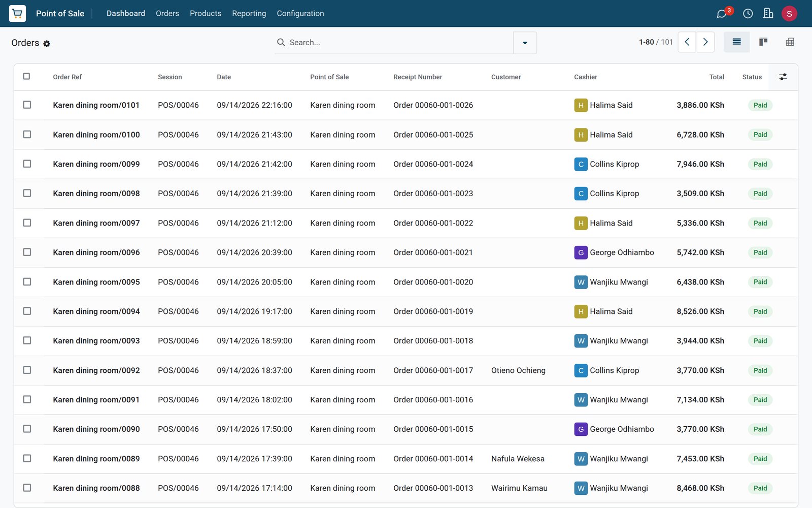The width and height of the screenshot is (812, 508).
Task: Switch to the list view
Action: 736,42
